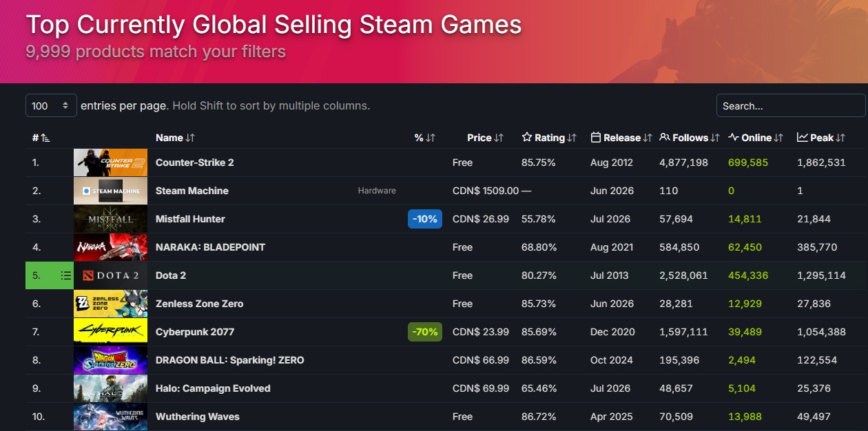Open Cyberpunk 2077 game link
Viewport: 868px width, 431px height.
[x=195, y=332]
